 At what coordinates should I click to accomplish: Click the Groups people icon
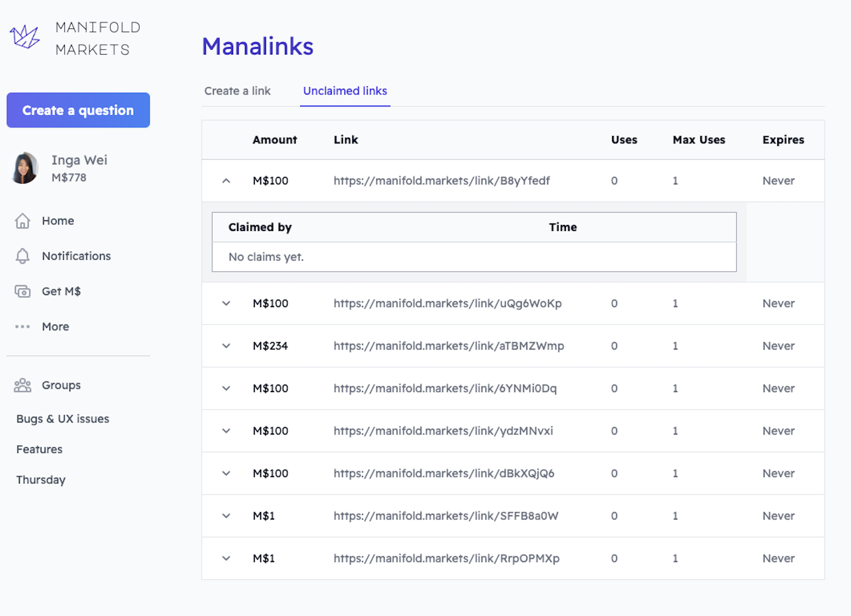(x=22, y=385)
